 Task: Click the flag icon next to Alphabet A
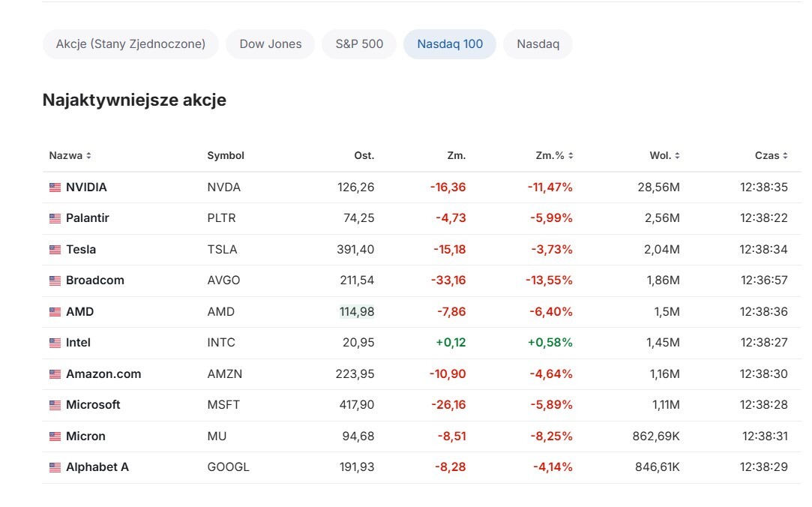tap(55, 467)
